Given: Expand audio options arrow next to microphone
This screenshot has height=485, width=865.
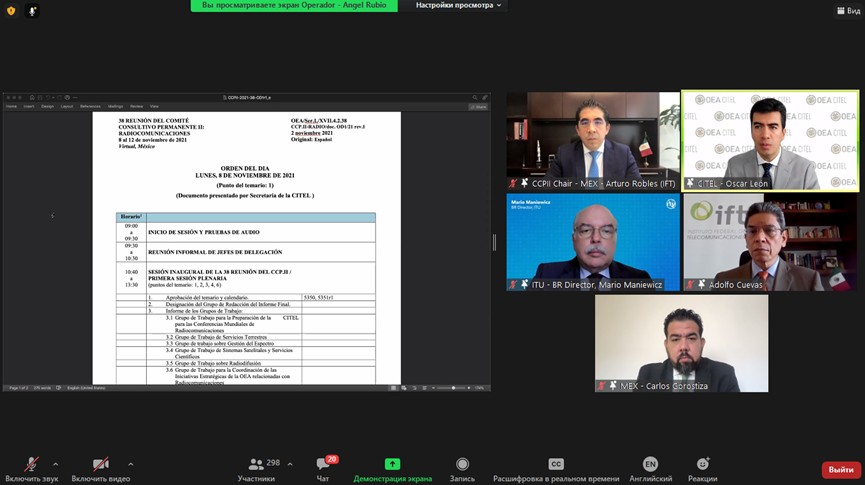Looking at the screenshot, I should click(56, 464).
